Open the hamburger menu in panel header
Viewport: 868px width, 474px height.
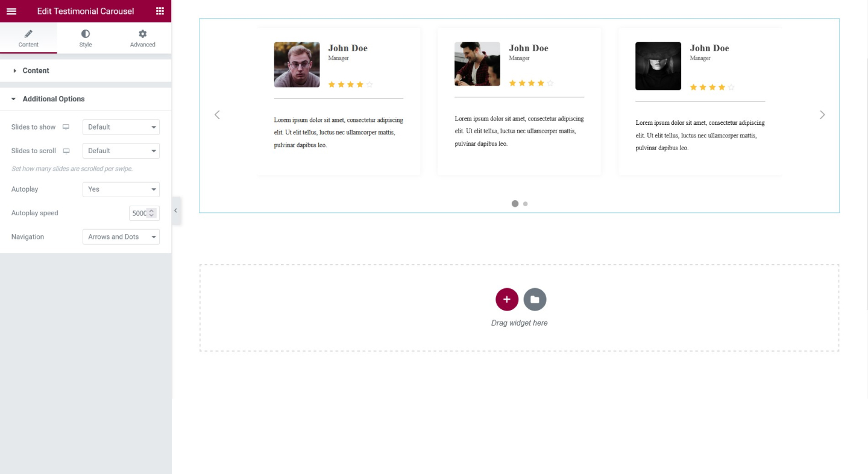11,11
